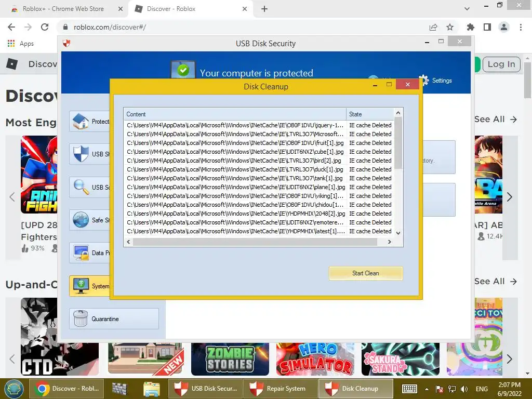
Task: Select the row containing jquery-1
Action: [259, 125]
